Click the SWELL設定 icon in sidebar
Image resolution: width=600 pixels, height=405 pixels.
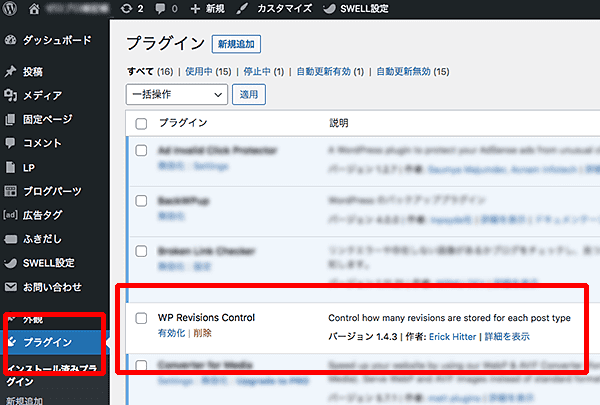[x=10, y=263]
